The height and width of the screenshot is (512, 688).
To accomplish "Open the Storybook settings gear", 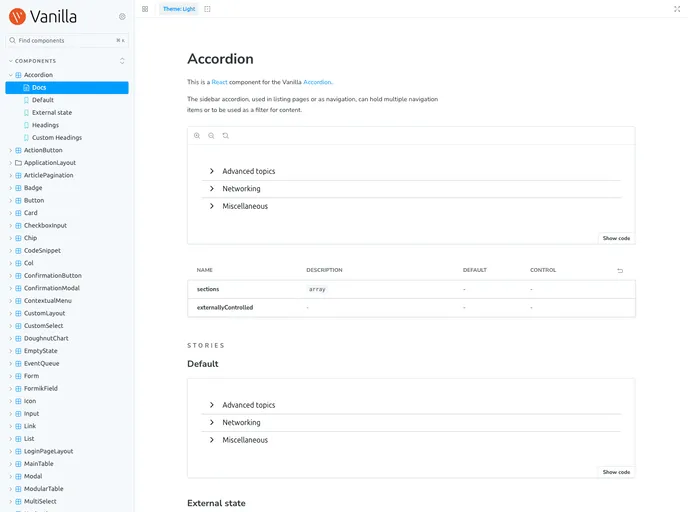I will [122, 17].
